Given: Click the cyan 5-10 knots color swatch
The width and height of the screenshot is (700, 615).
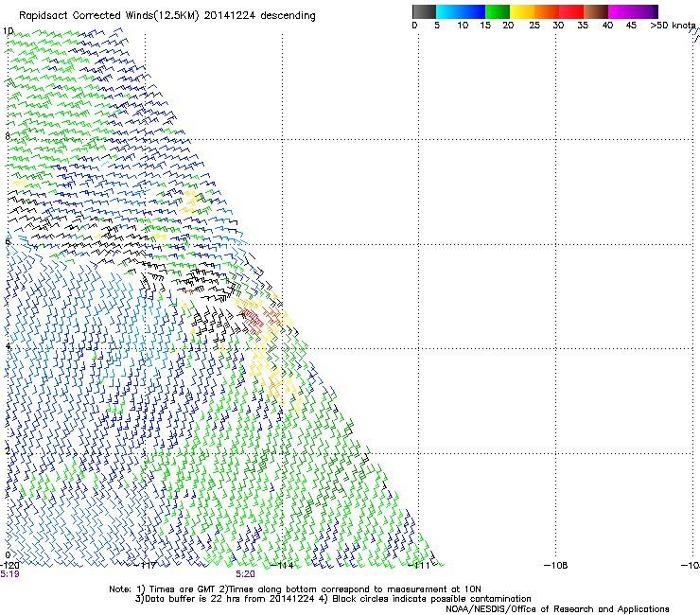Looking at the screenshot, I should (x=448, y=11).
